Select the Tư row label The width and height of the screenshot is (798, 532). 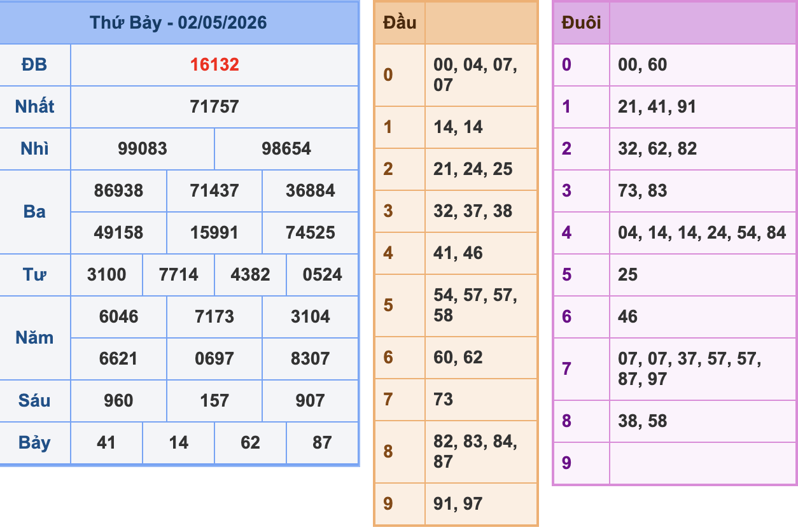(35, 275)
